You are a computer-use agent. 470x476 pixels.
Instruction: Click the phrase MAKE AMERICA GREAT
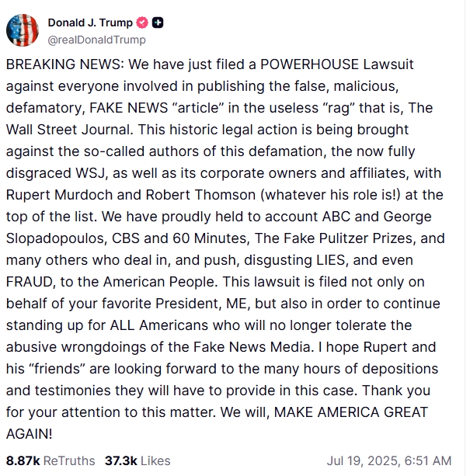(x=351, y=412)
